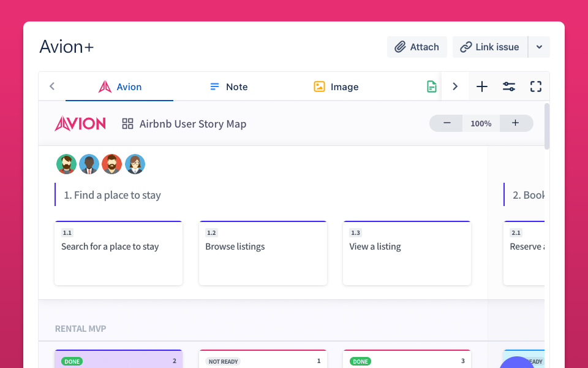Image resolution: width=588 pixels, height=368 pixels.
Task: Zoom in with the plus button
Action: [x=516, y=123]
